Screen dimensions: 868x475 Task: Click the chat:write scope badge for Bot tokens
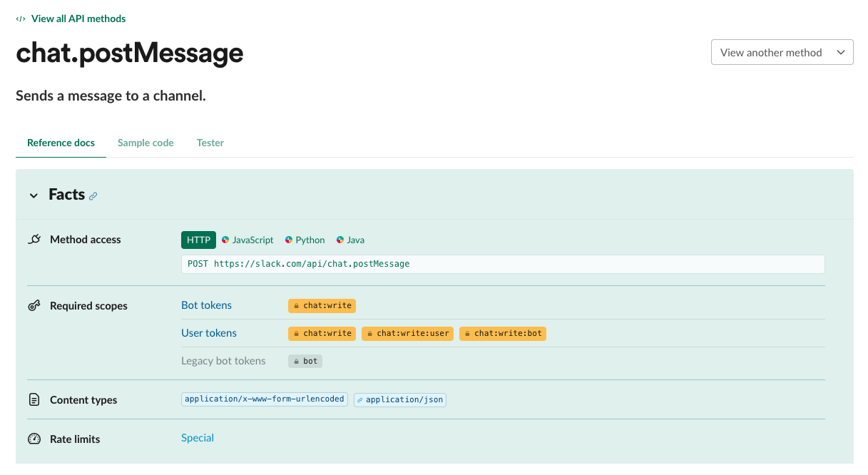(322, 305)
